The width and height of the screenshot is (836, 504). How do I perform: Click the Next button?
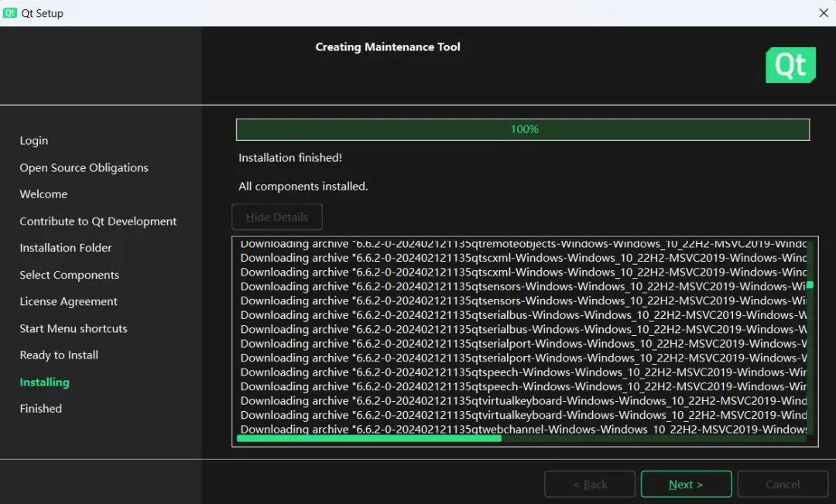[x=686, y=485]
